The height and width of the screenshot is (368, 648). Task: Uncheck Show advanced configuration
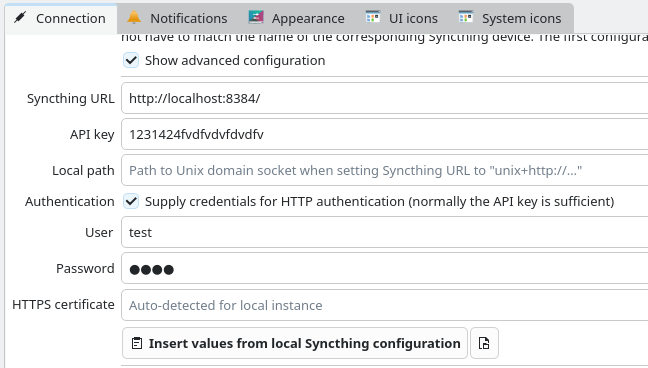pos(131,60)
